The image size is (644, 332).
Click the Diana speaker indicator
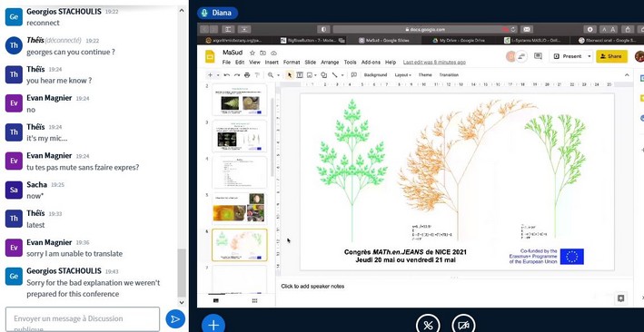point(217,13)
